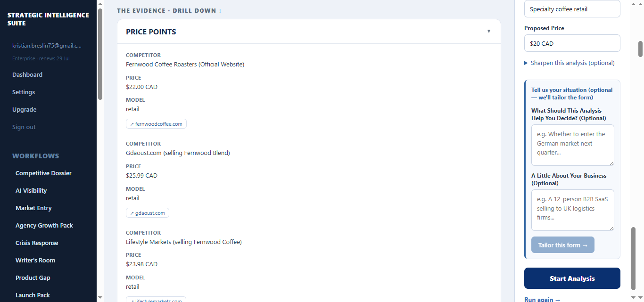
Task: Open the Market Entry workflow
Action: coord(33,208)
